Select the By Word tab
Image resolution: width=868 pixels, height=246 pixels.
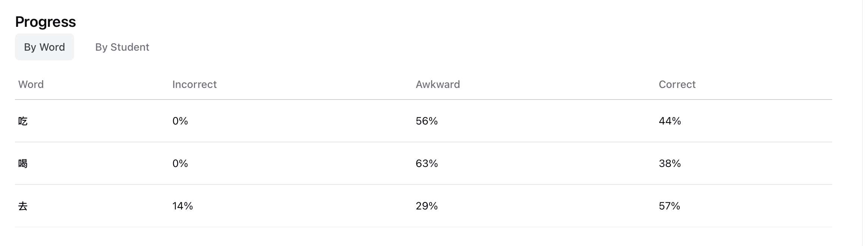[44, 47]
